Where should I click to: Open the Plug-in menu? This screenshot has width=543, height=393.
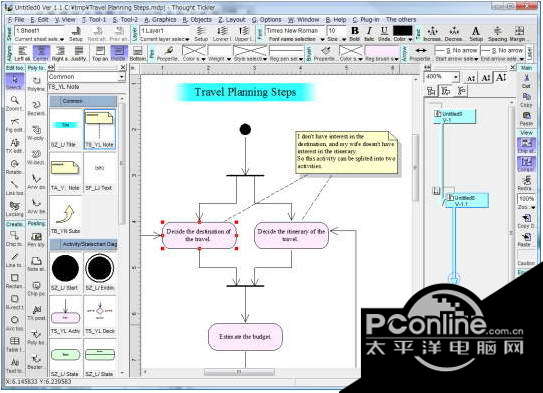click(x=366, y=19)
